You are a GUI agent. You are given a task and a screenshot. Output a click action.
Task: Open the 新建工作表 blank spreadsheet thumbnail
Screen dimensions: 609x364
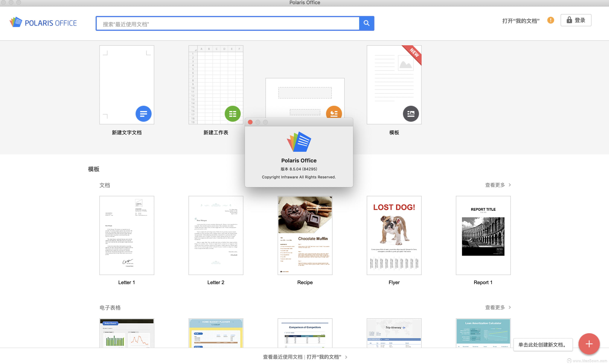click(216, 85)
